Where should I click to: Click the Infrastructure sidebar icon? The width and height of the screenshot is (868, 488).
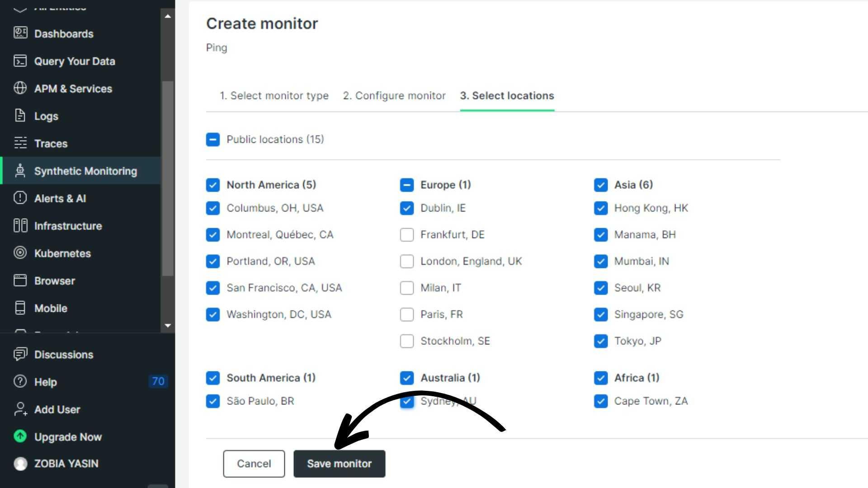20,226
